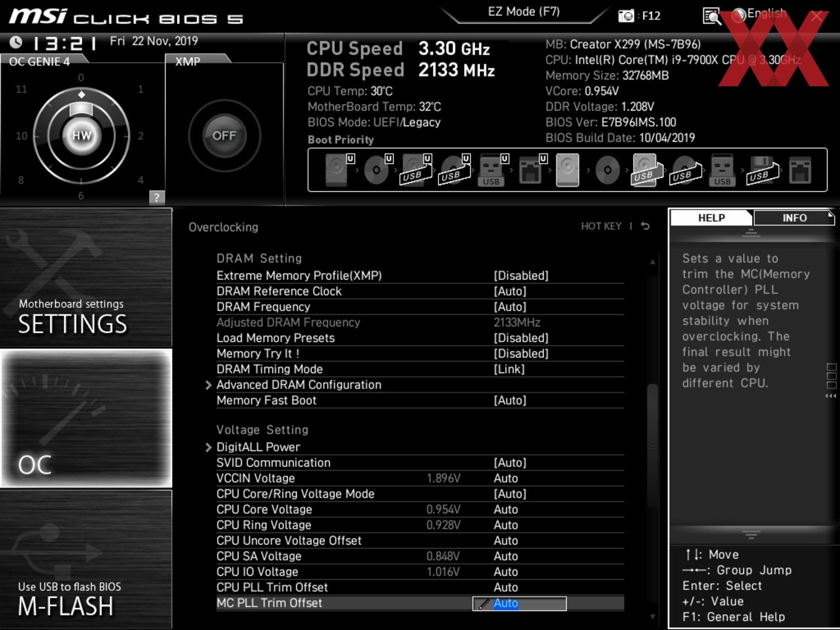Toggle the OC Genie HW knob button
Image resolution: width=840 pixels, height=630 pixels.
(82, 135)
